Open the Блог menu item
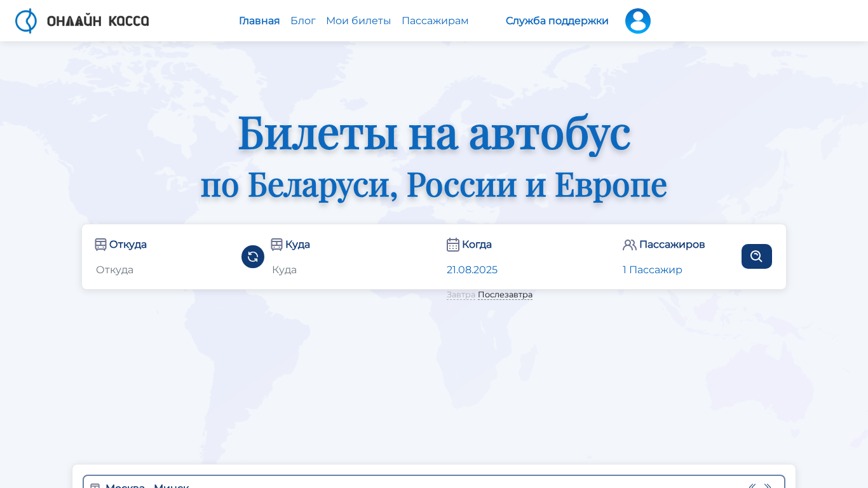The image size is (868, 488). 303,21
